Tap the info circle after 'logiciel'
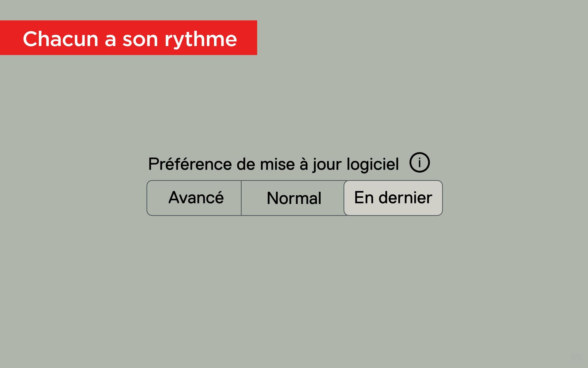The image size is (588, 368). (419, 162)
